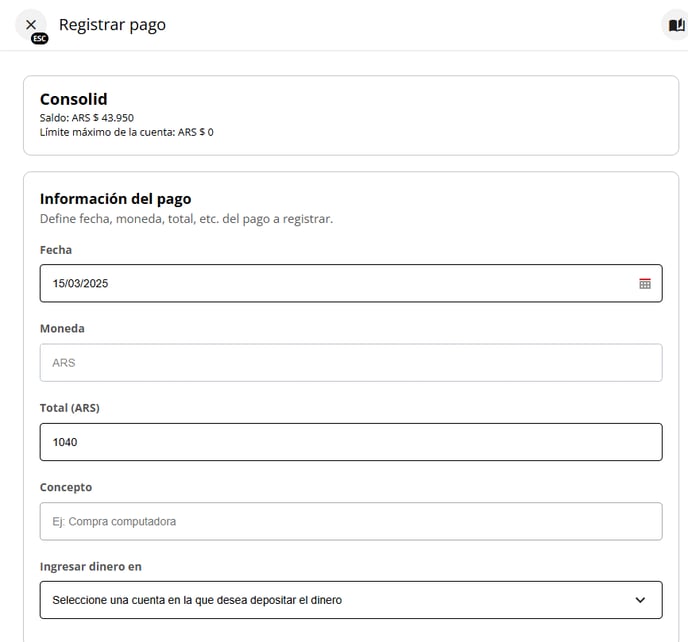Expand the account dropdown chevron arrow

640,600
